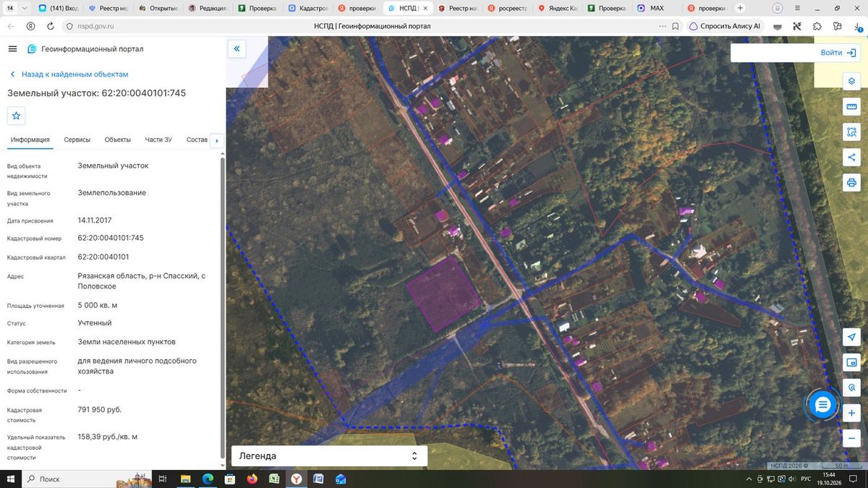Add the land plot to favorites
868x488 pixels.
(16, 116)
